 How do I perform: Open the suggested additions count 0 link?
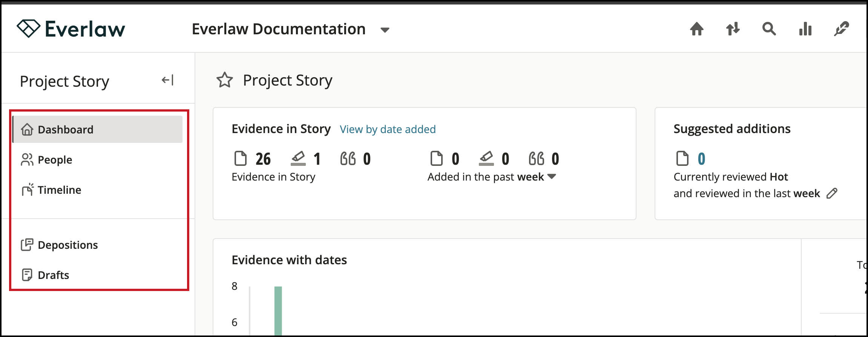click(701, 159)
